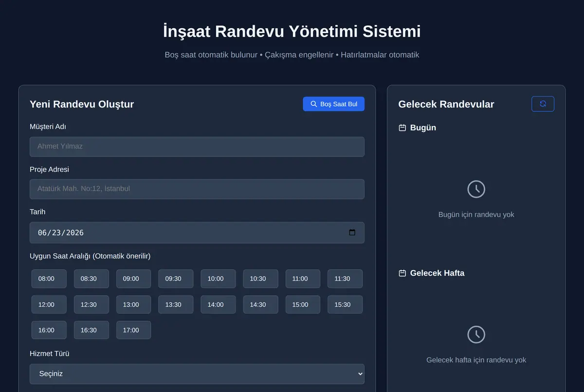Click the Gelecek Randevular heading
Viewport: 584px width, 392px height.
(x=446, y=104)
